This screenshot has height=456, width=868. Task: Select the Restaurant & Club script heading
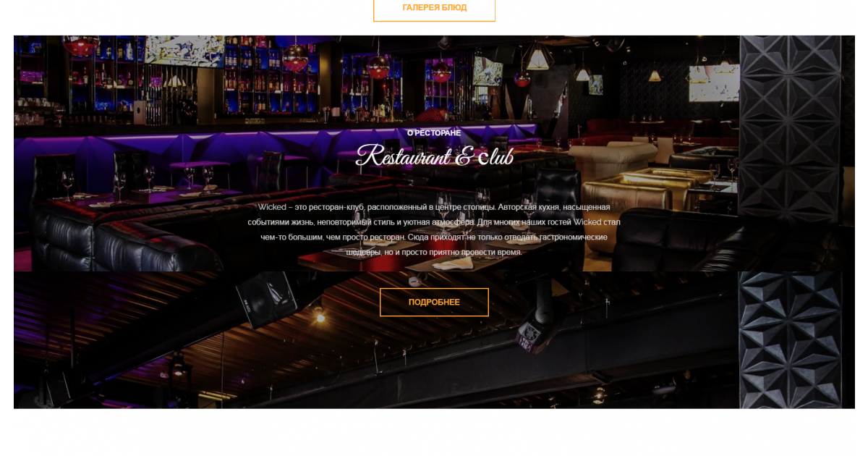(435, 156)
